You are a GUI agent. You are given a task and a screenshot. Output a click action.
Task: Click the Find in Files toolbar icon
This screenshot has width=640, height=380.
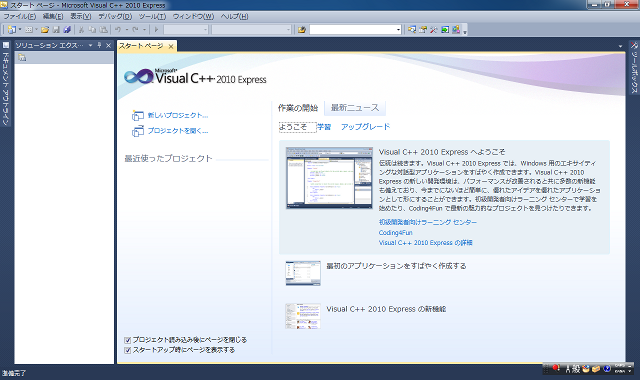coord(302,29)
